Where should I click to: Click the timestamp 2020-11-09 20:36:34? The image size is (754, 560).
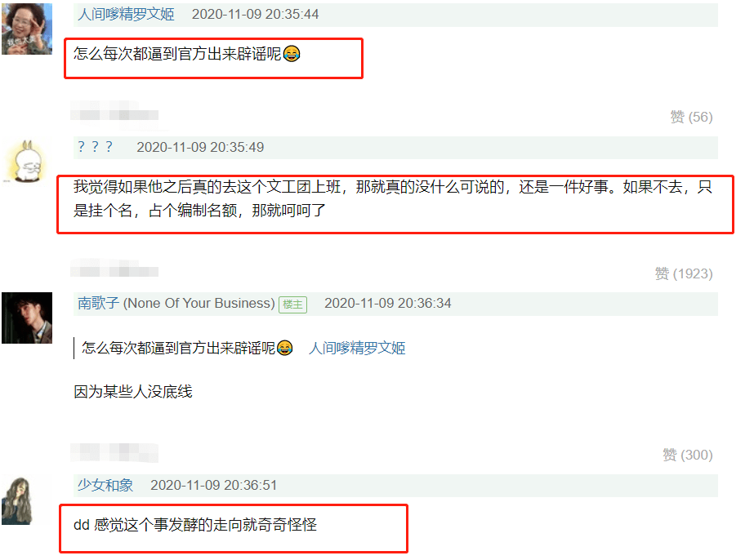point(387,303)
